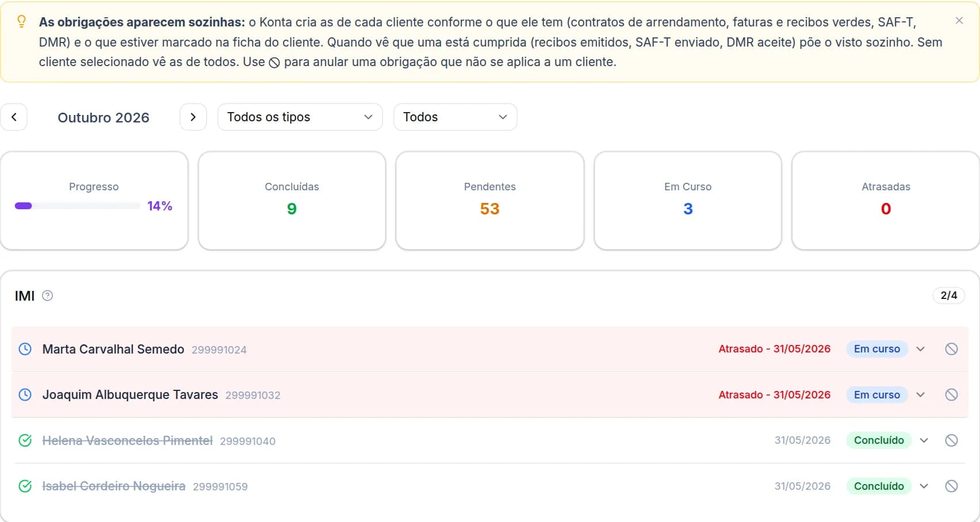Viewport: 980px width, 522px height.
Task: Click tax number 299991032
Action: point(253,395)
